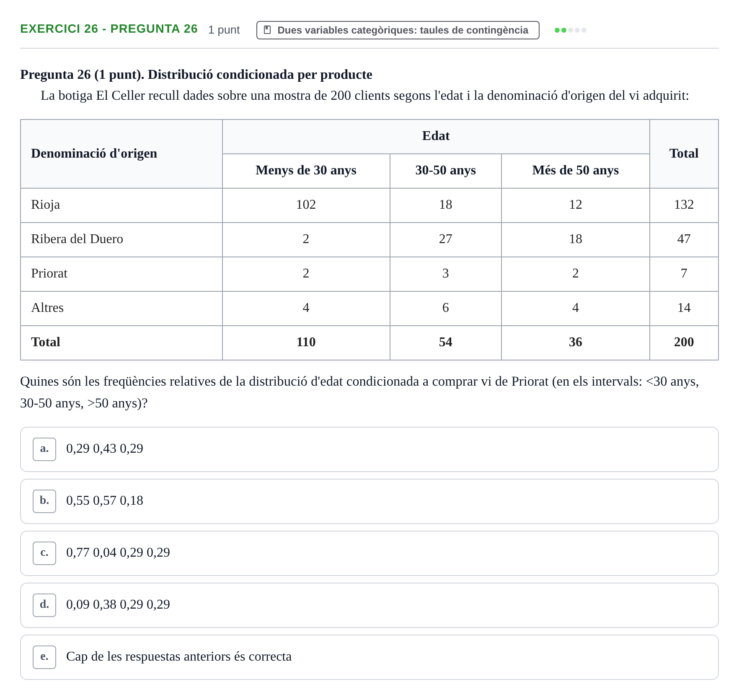The width and height of the screenshot is (739, 700).
Task: Click the 'Menys de 30 anys' column header
Action: point(306,171)
